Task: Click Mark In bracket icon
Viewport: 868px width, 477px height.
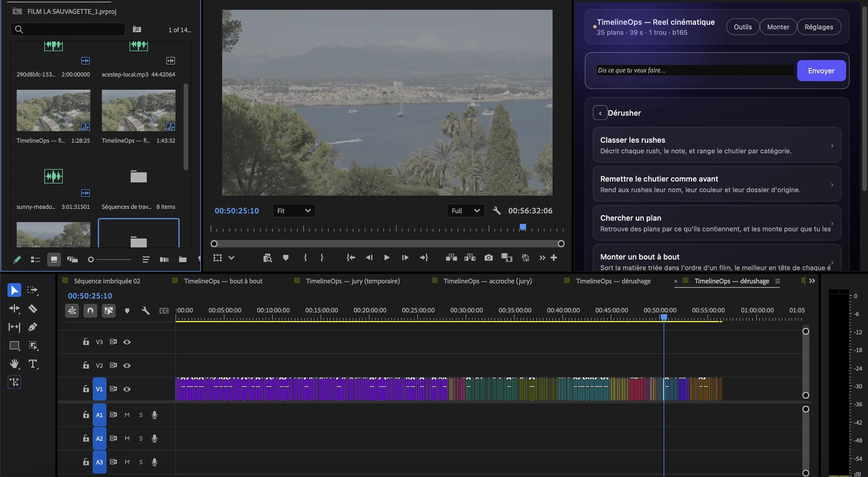Action: 306,258
